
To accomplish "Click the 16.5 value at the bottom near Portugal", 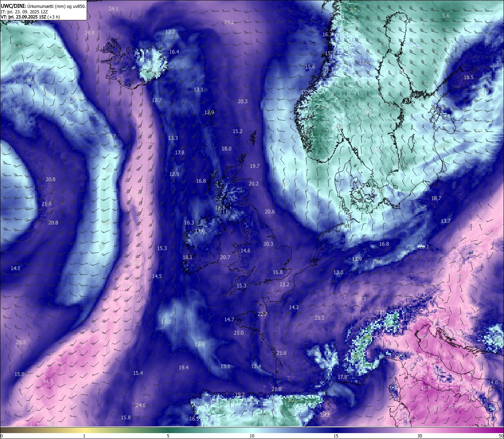I will tap(194, 419).
